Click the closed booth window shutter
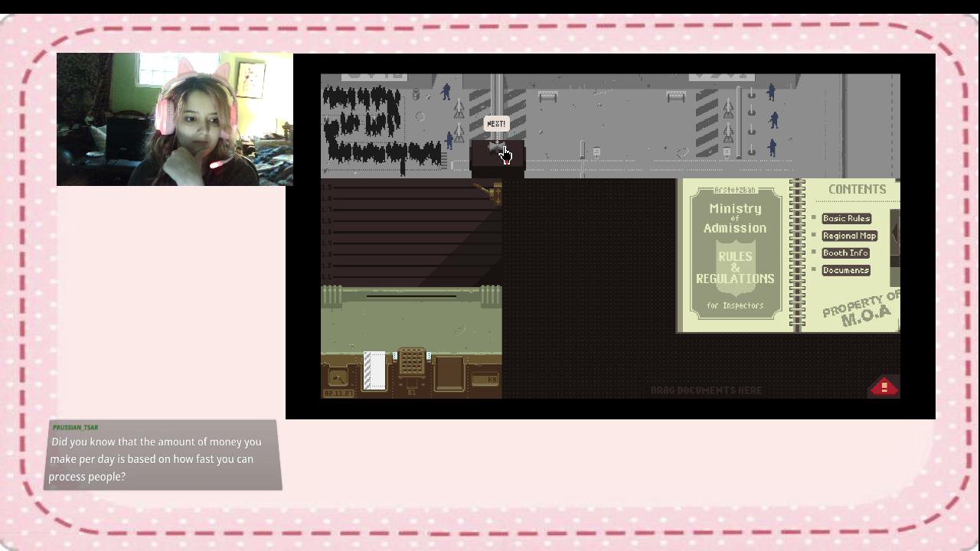This screenshot has width=980, height=551. click(411, 233)
